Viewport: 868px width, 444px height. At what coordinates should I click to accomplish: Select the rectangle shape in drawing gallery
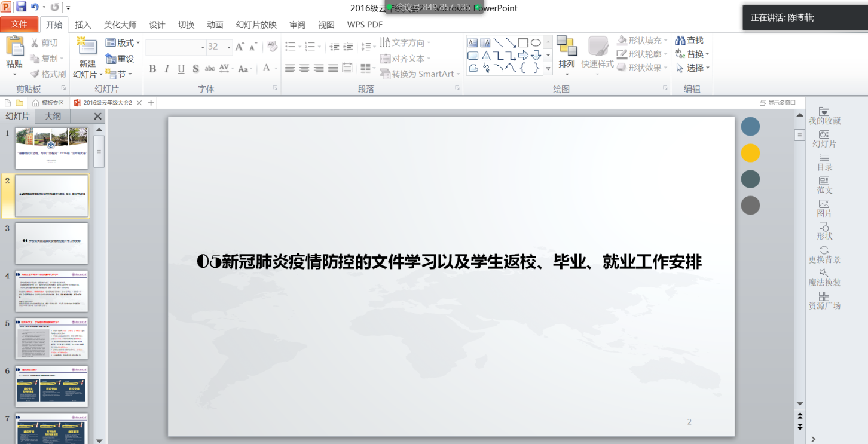(x=522, y=43)
